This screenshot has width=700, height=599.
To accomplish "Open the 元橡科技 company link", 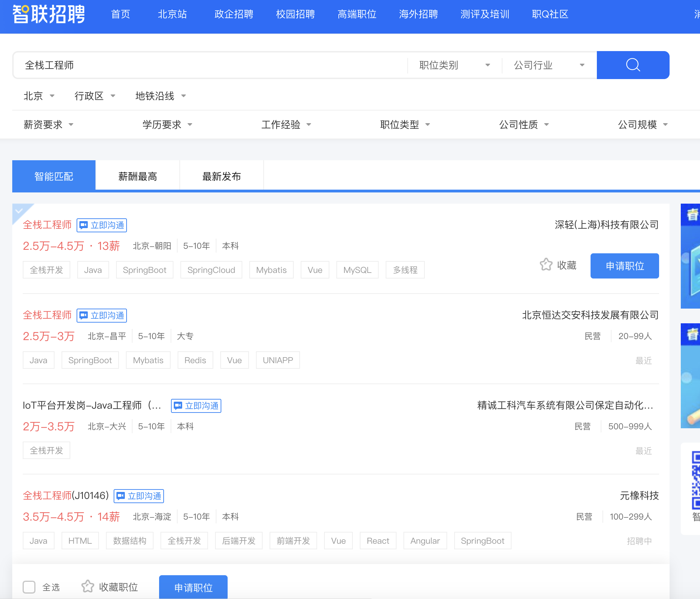I will (x=639, y=495).
